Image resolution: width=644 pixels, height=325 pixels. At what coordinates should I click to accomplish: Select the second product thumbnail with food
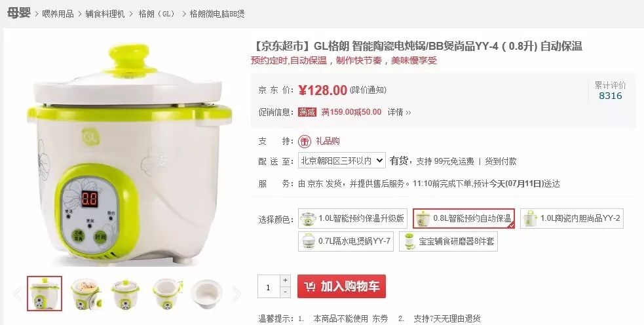tap(85, 294)
